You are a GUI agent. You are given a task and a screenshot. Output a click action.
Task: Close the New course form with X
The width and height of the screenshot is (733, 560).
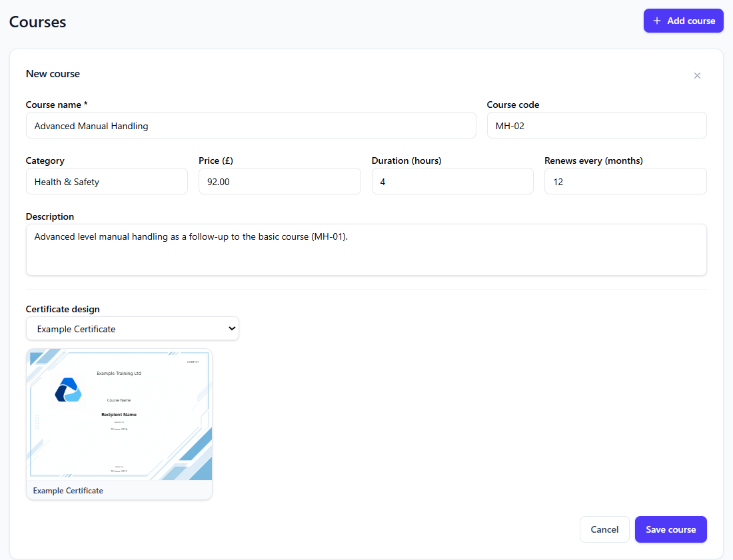click(697, 76)
